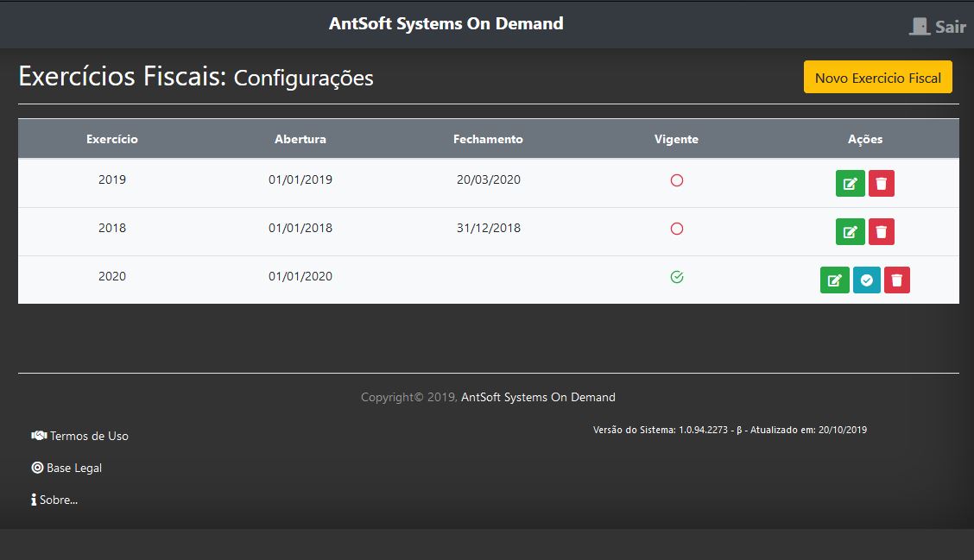This screenshot has height=560, width=974.
Task: Toggle Vigente status circle for 2018
Action: point(677,230)
